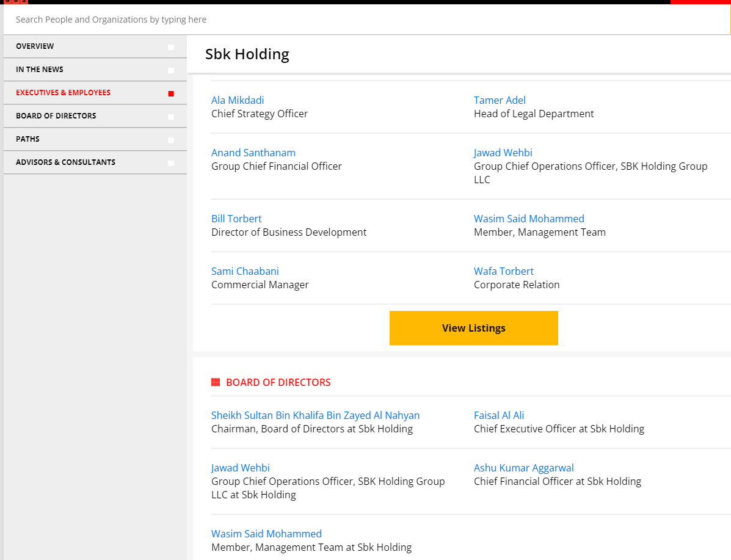
Task: View Sami Chaabani's profile
Action: click(x=245, y=271)
